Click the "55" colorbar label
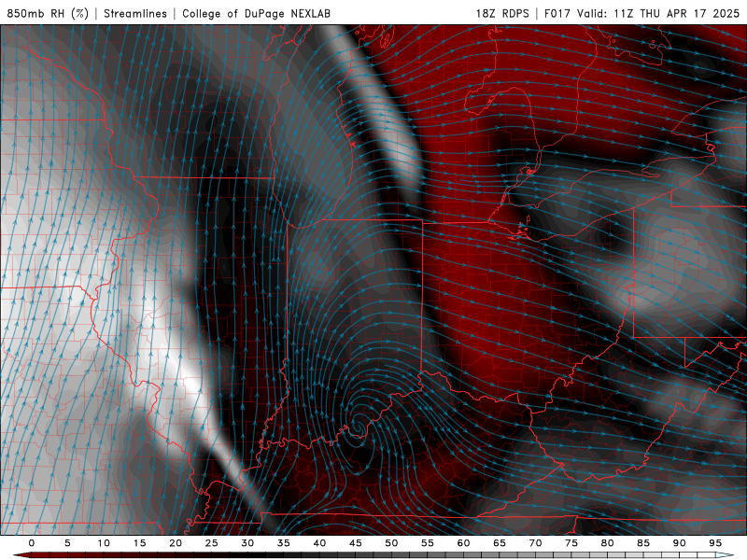Viewport: 747px width, 560px height. click(x=428, y=543)
